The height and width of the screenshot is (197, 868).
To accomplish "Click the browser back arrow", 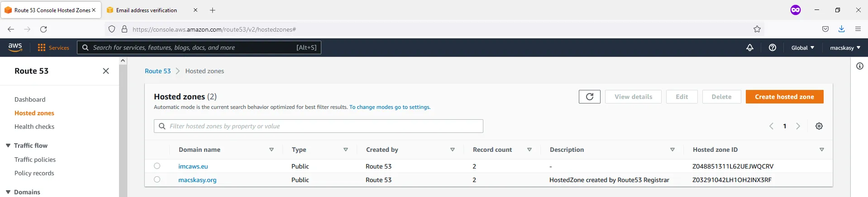I will (x=11, y=29).
